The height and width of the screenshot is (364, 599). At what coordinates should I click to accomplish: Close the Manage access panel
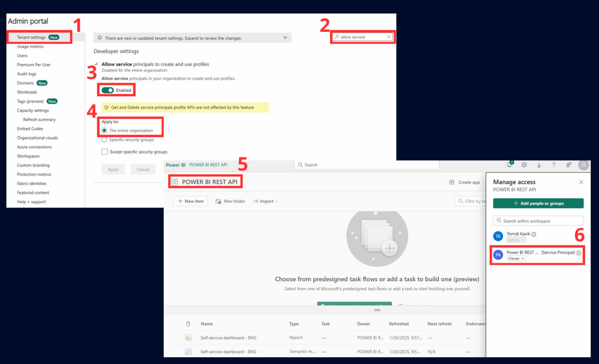[x=581, y=182]
